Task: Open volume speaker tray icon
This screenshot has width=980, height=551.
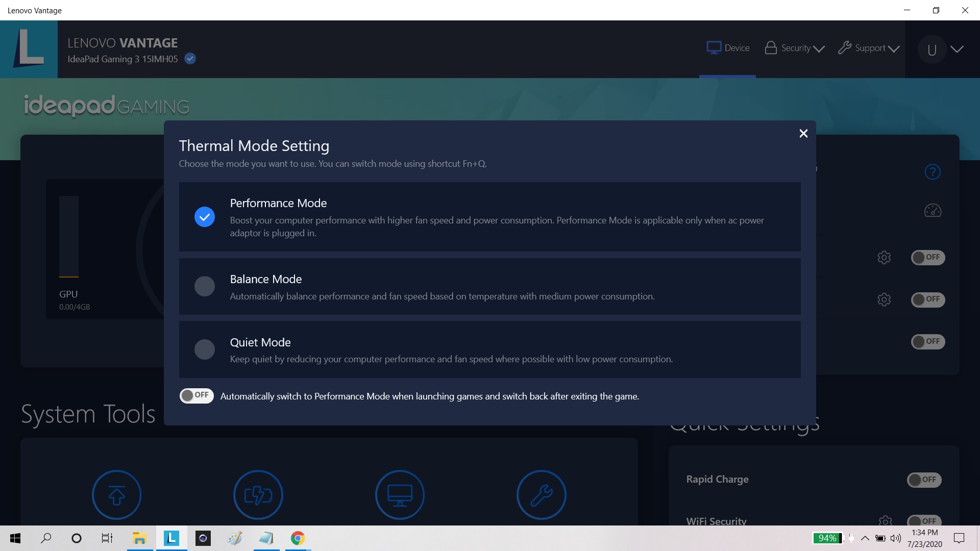Action: pyautogui.click(x=896, y=538)
